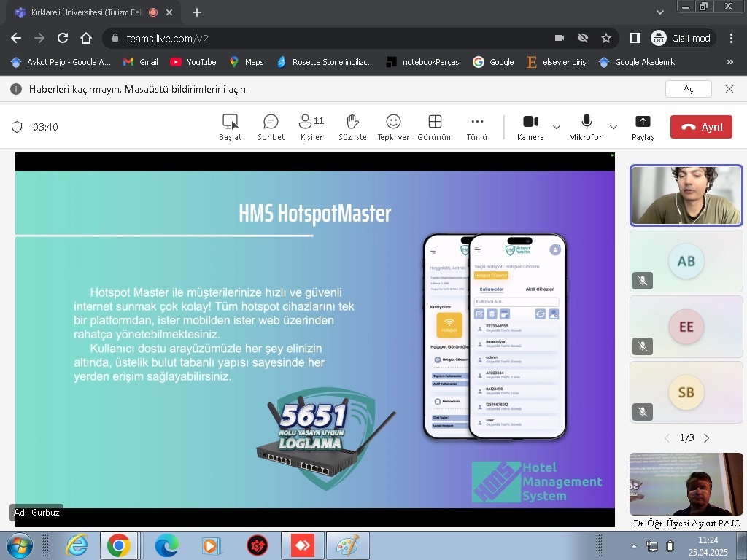Bookmark this page with the star

606,38
